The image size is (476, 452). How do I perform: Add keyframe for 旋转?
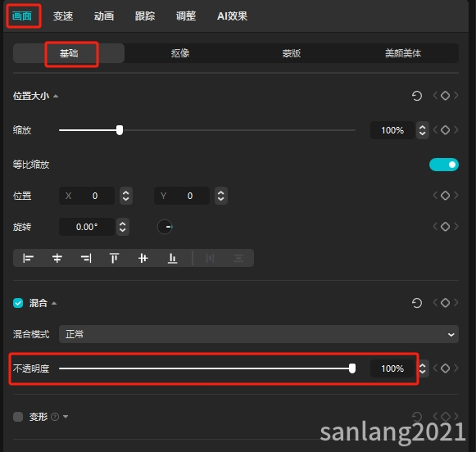click(446, 226)
